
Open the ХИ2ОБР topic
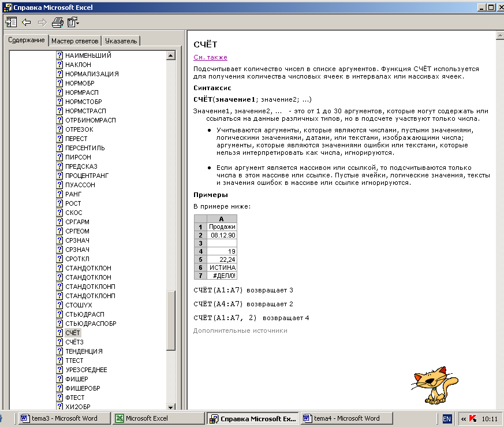(78, 407)
